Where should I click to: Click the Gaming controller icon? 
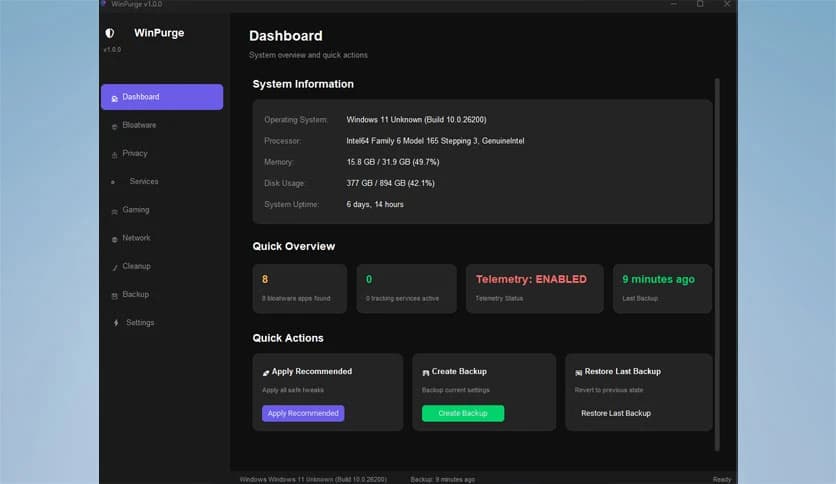(x=114, y=212)
